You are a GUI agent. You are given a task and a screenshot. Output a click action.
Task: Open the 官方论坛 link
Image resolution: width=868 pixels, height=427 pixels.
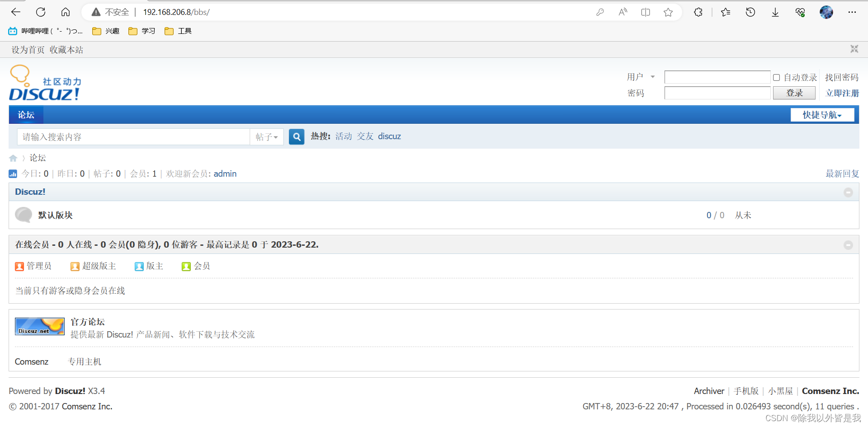click(x=88, y=322)
